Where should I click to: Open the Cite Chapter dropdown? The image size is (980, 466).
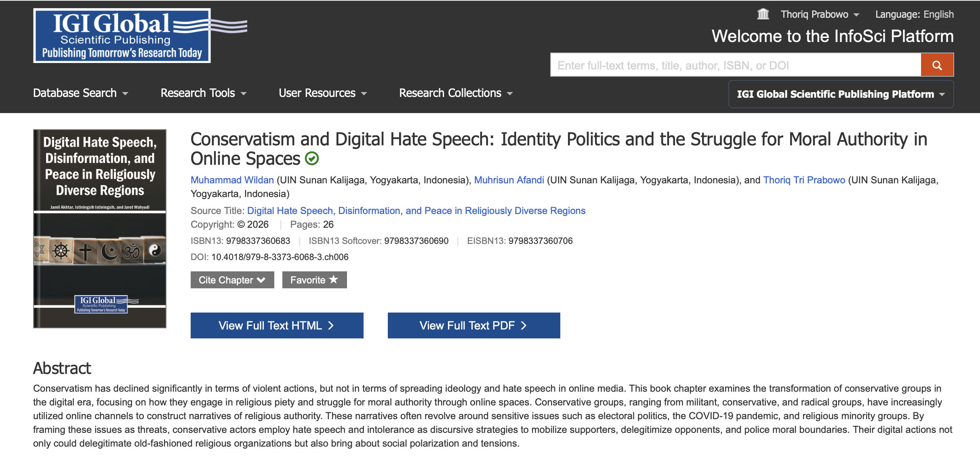(232, 280)
